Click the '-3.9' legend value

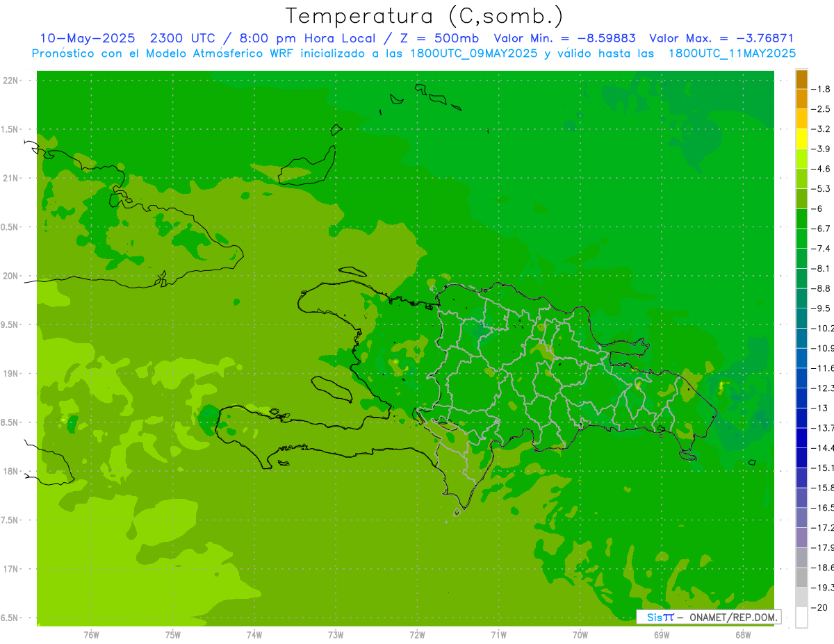(x=822, y=149)
